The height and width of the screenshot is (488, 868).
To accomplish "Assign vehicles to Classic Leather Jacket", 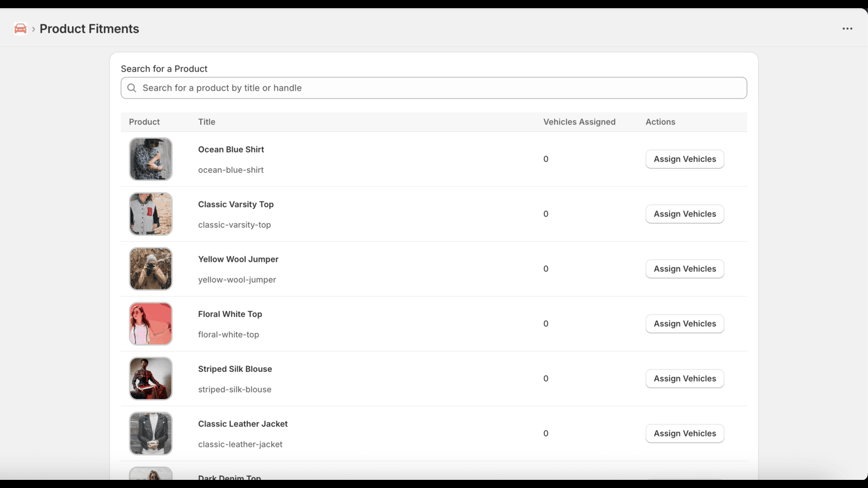I will coord(685,433).
